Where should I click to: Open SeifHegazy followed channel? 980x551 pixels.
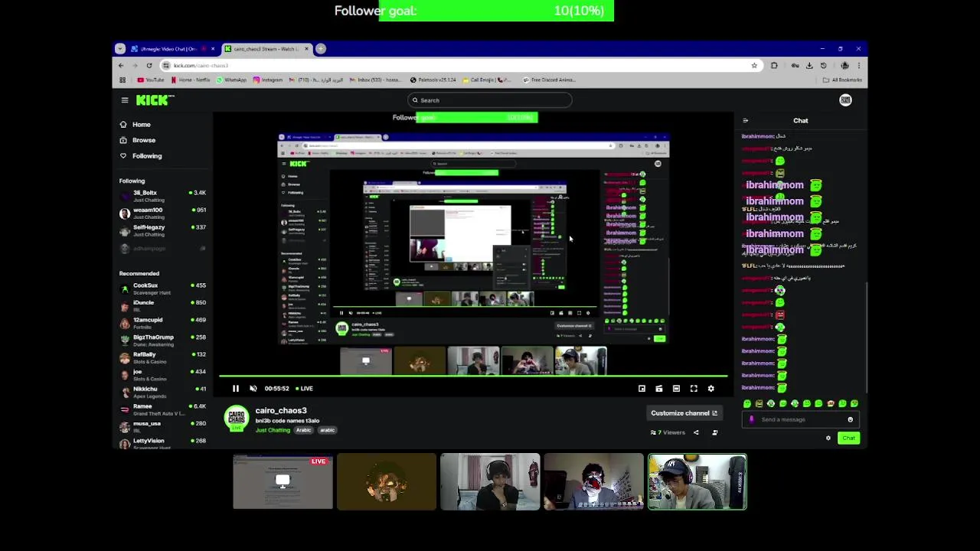162,230
